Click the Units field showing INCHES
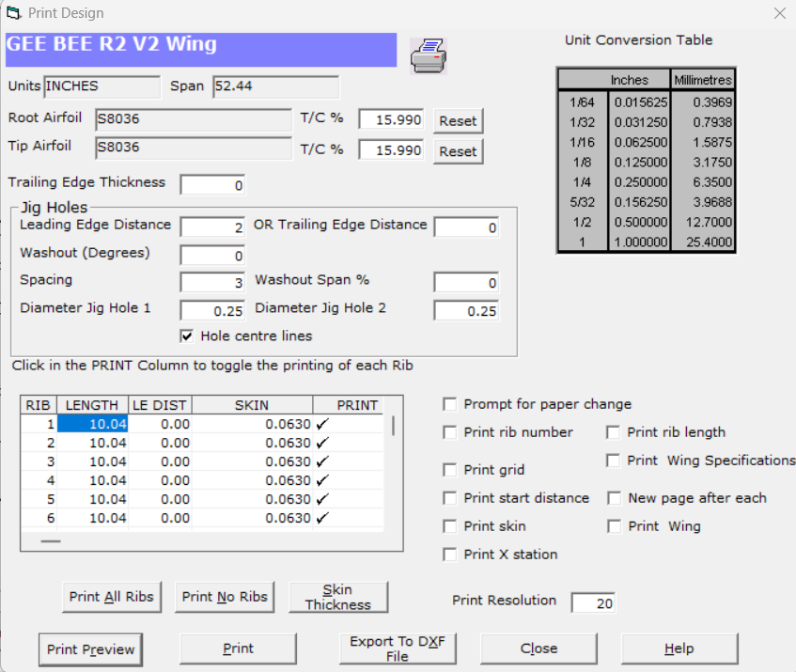796x672 pixels. [102, 86]
